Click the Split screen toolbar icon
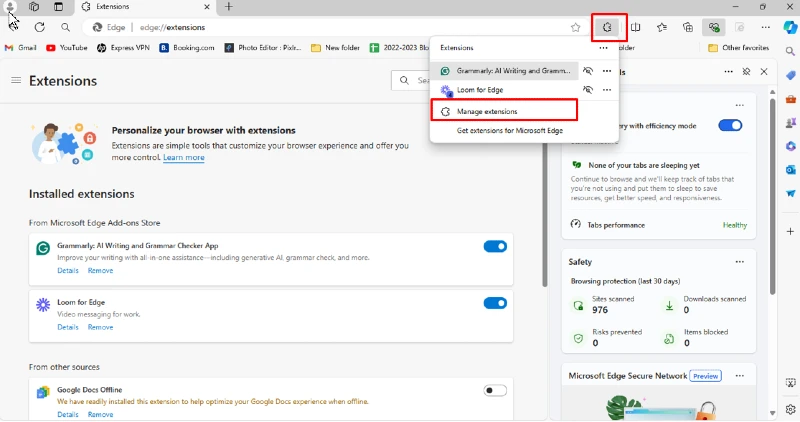 click(x=635, y=28)
